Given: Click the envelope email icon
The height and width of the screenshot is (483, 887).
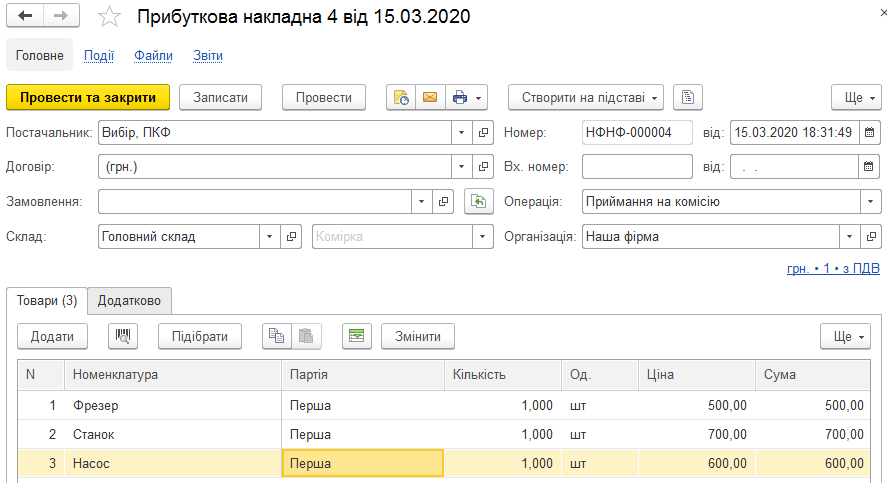Looking at the screenshot, I should click(430, 97).
